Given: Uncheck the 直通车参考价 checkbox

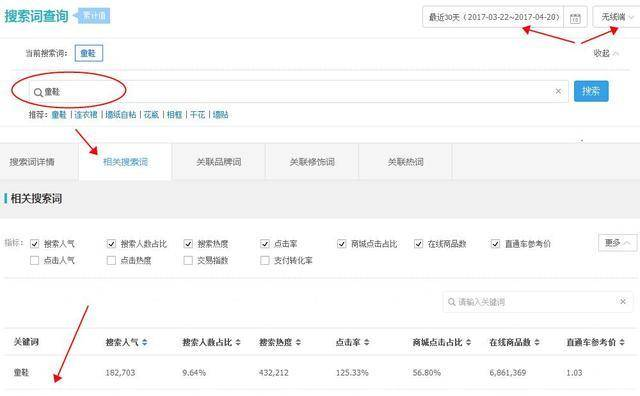Looking at the screenshot, I should click(495, 244).
